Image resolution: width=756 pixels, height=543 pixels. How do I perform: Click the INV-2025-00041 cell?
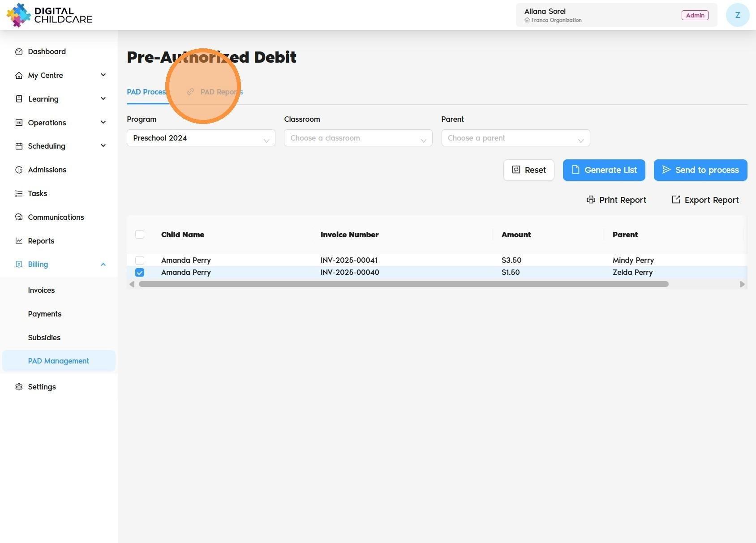pos(349,260)
